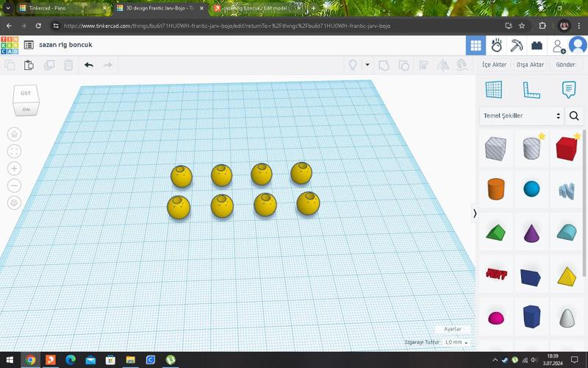Bookmark this page with the star
The width and height of the screenshot is (588, 368).
coord(522,26)
